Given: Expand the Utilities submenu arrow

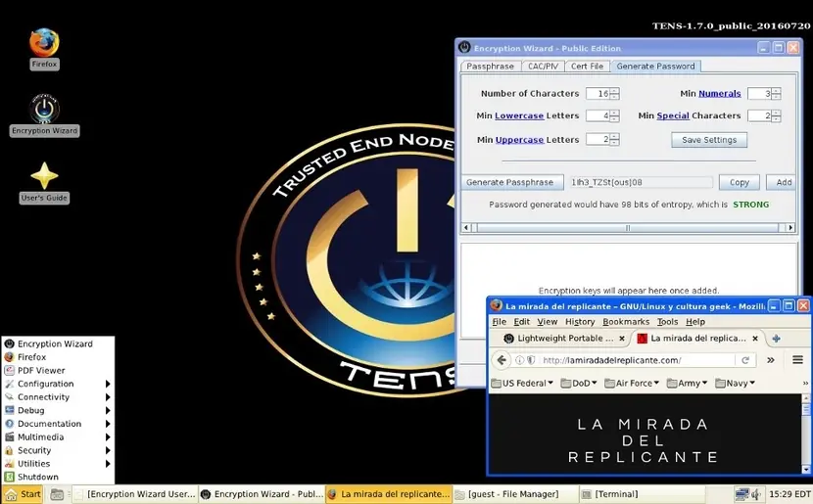Looking at the screenshot, I should point(108,464).
